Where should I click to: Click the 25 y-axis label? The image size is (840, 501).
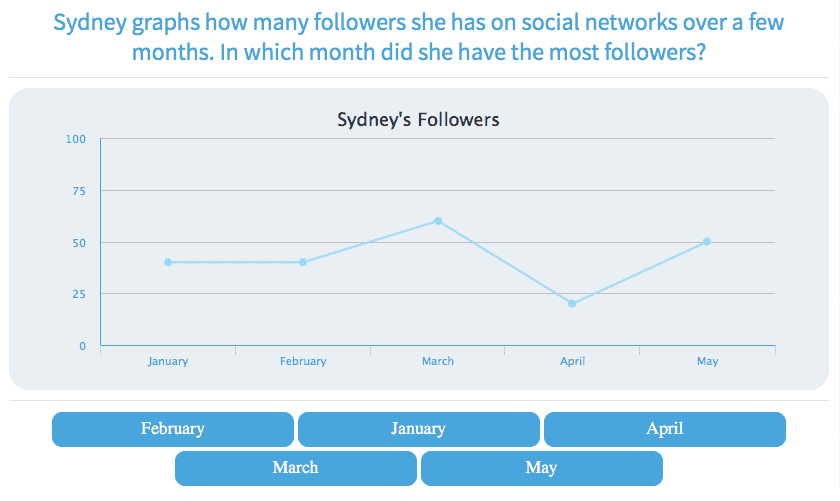click(x=79, y=294)
